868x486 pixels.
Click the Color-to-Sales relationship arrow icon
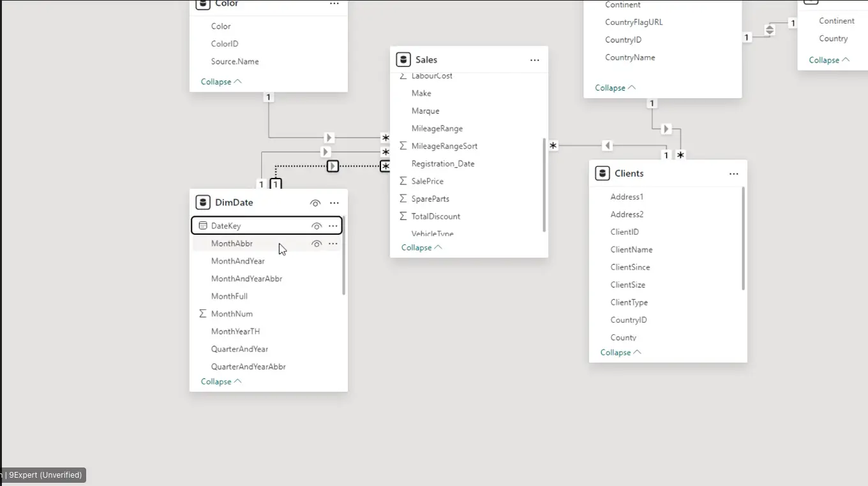329,138
